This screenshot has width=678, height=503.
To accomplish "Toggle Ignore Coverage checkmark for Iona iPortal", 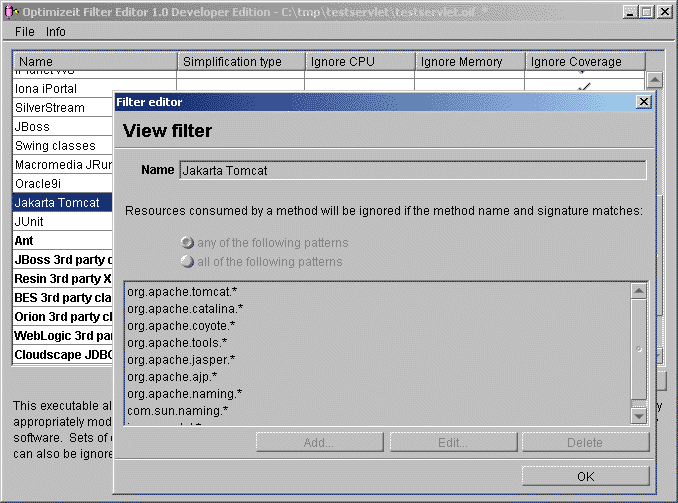I will coord(584,88).
